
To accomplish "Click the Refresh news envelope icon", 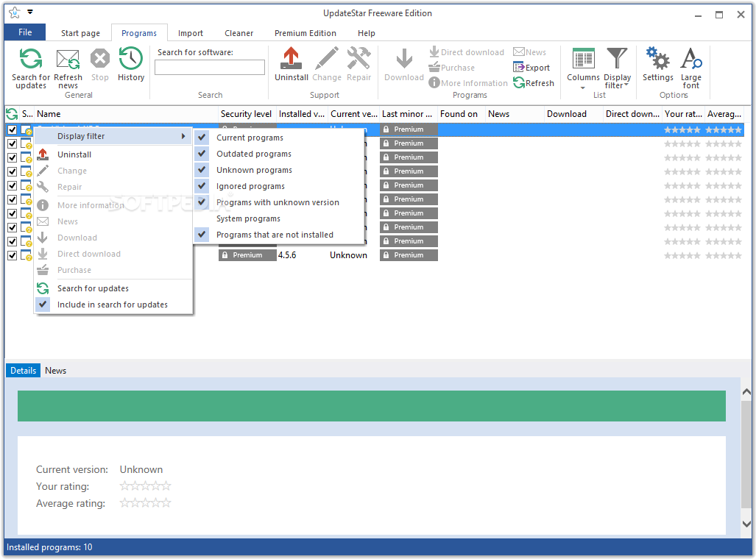I will 68,60.
